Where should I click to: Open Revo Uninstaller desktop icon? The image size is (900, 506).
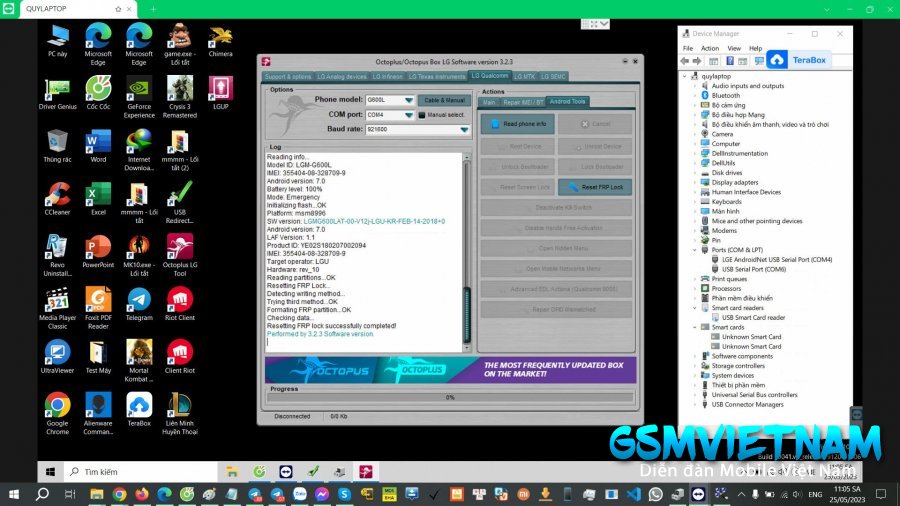pos(57,256)
